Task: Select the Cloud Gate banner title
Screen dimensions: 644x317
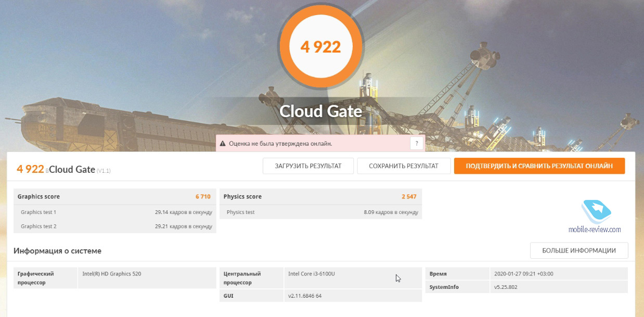Action: pos(320,111)
